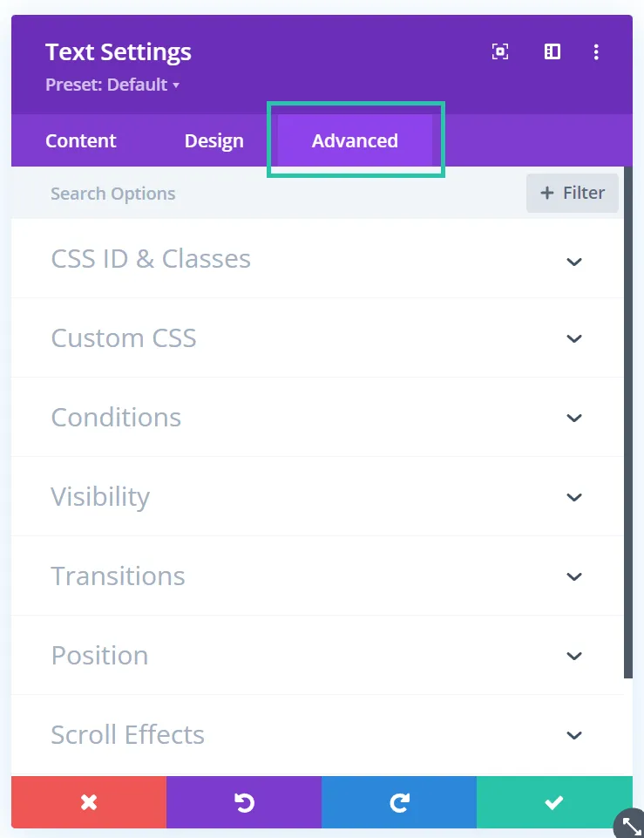
Task: Click the Filter button
Action: point(572,193)
